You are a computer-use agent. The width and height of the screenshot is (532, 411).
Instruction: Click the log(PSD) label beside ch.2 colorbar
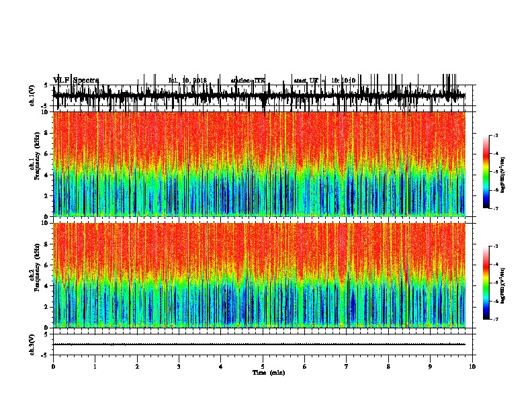(x=503, y=285)
